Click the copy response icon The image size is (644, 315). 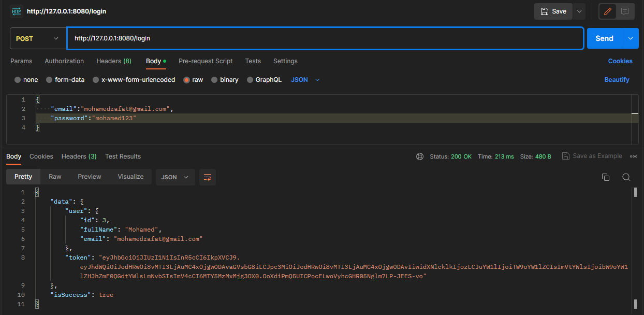click(606, 177)
